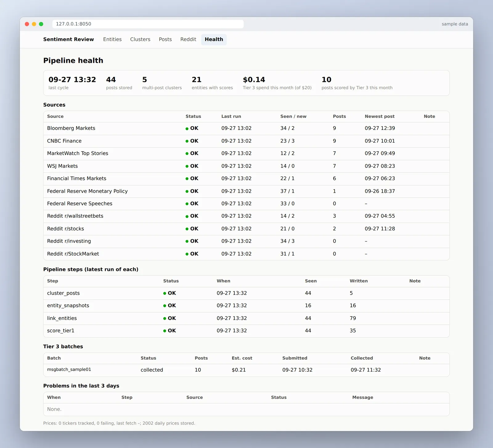Click the 'Reddit r/investing' source name

[x=69, y=241]
